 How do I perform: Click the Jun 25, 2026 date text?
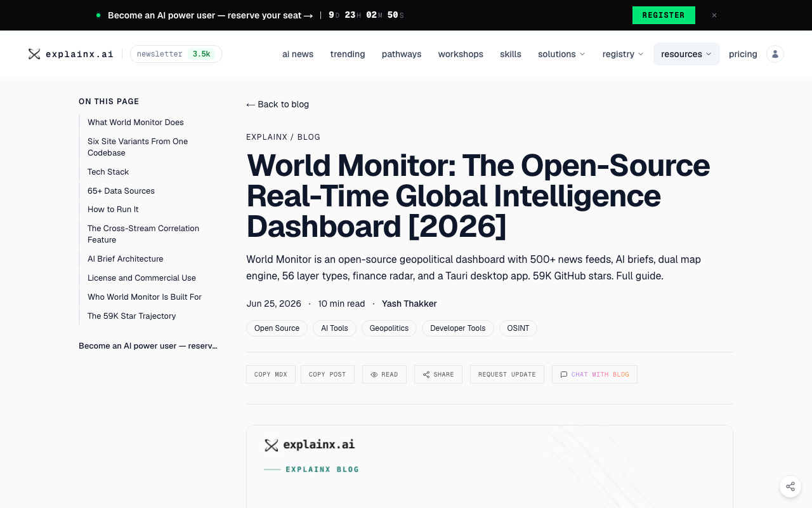(x=273, y=304)
